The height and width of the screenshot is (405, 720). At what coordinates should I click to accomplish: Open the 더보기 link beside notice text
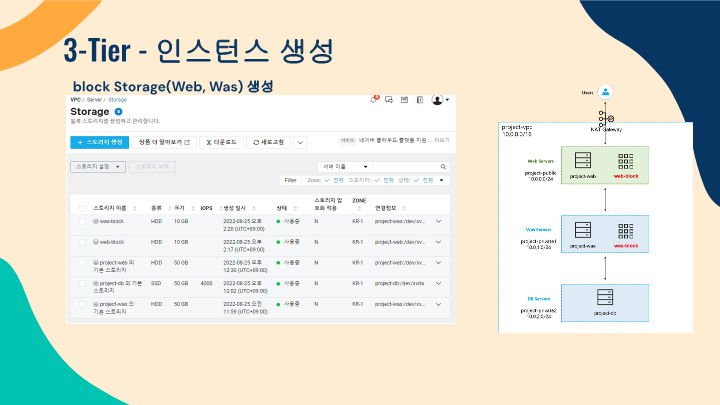coord(442,140)
